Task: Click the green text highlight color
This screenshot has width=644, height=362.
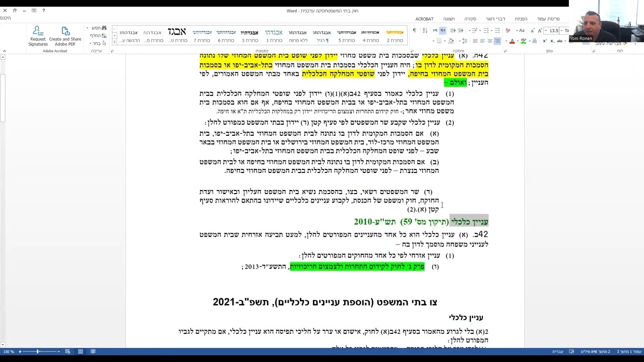Action: tap(523, 41)
